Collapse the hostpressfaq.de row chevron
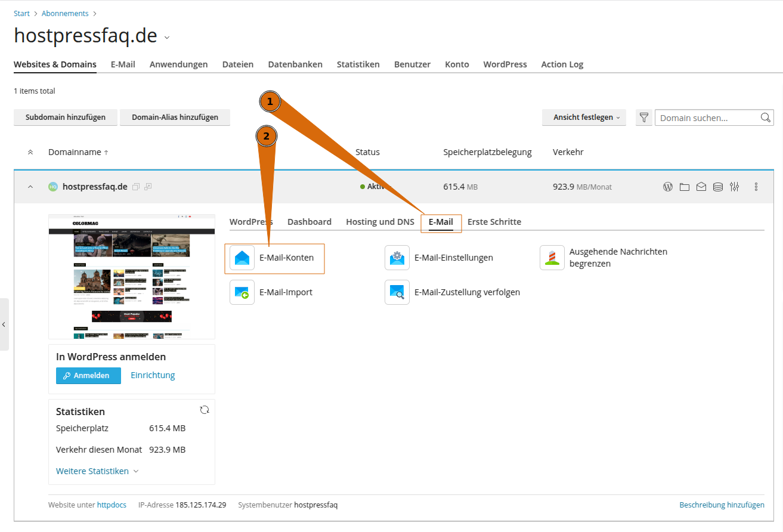Viewport: 783px width, 532px height. [x=30, y=187]
